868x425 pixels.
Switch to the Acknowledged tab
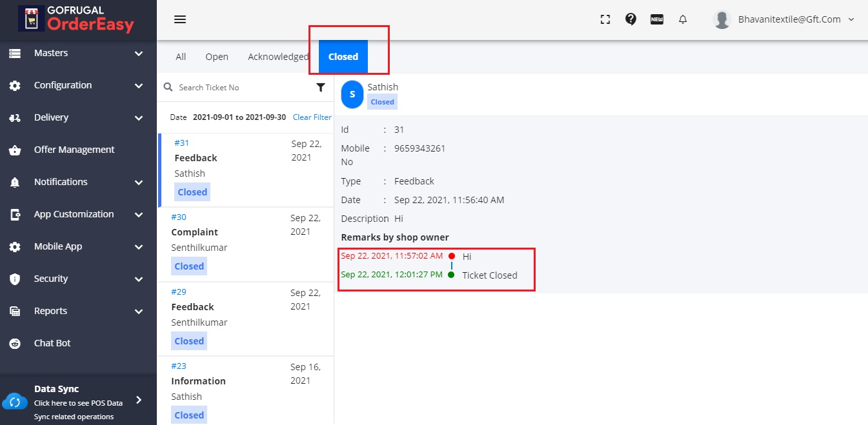278,57
